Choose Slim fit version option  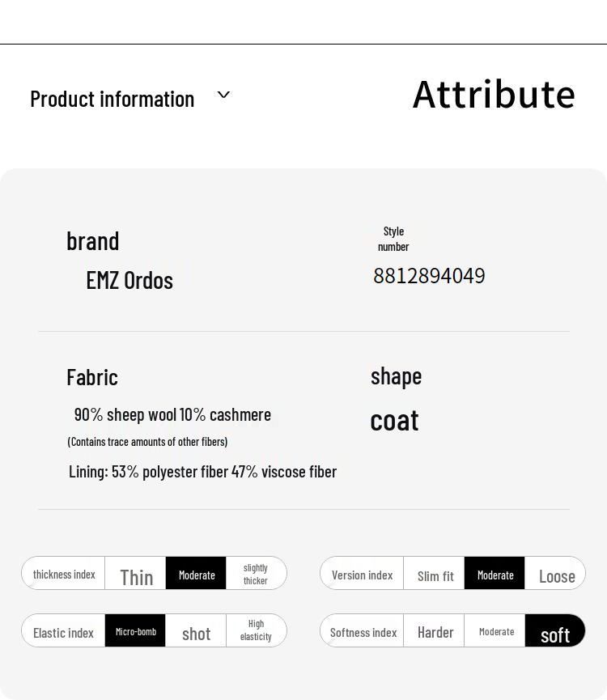435,575
